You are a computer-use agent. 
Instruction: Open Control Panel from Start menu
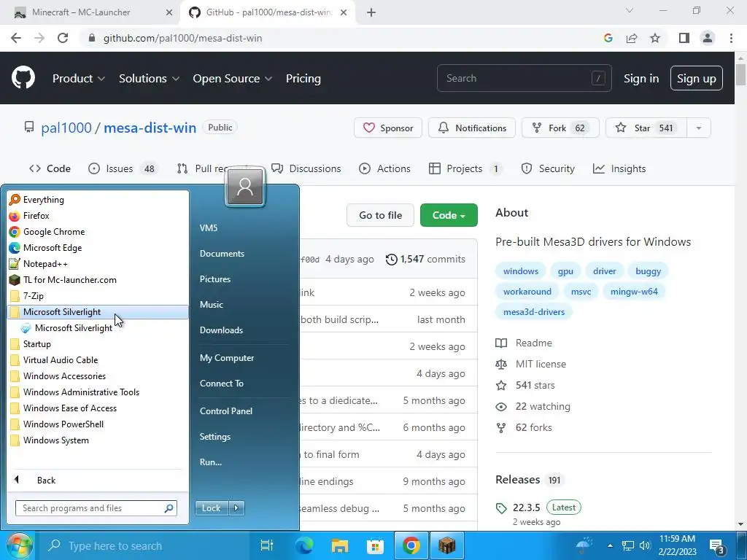(226, 411)
